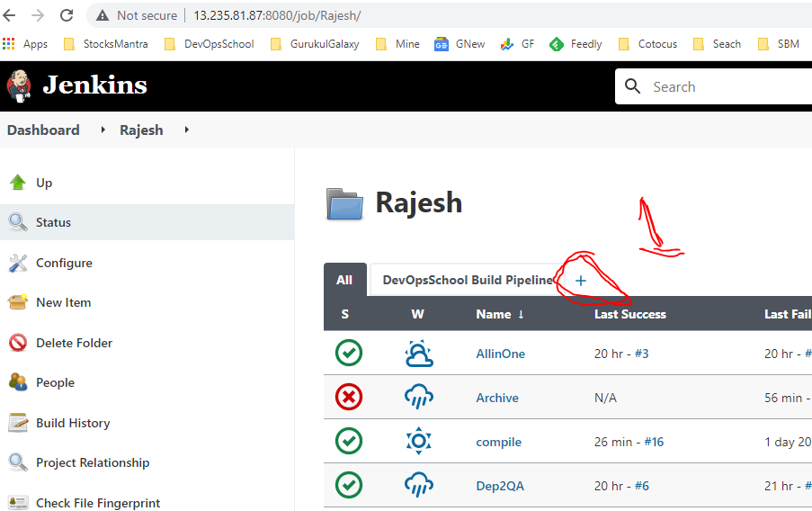Open the Dep2QA job link
This screenshot has width=812, height=511.
pyautogui.click(x=500, y=486)
